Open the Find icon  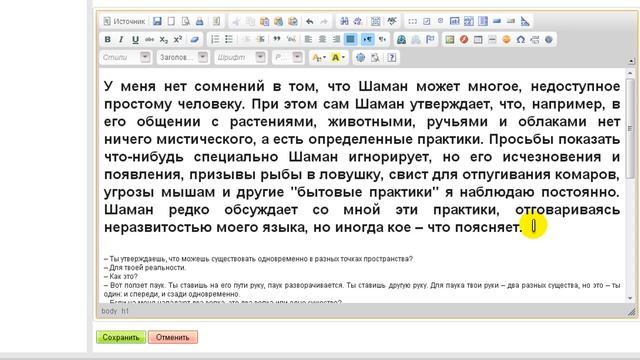pos(344,21)
